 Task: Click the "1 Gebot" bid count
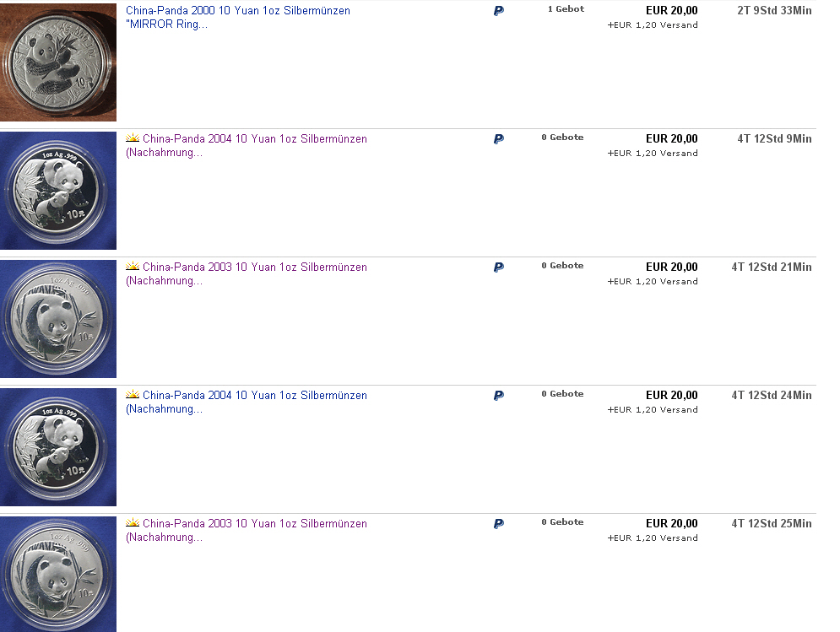pos(566,9)
